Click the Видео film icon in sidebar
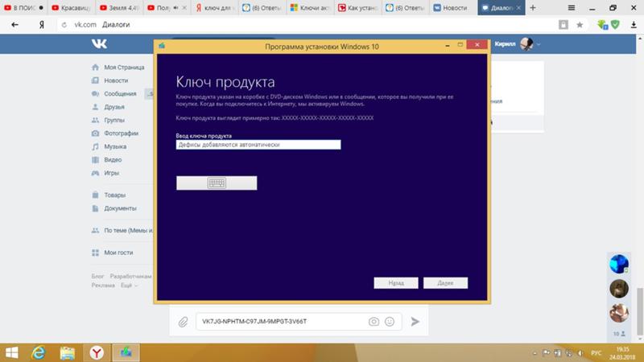 pyautogui.click(x=95, y=159)
